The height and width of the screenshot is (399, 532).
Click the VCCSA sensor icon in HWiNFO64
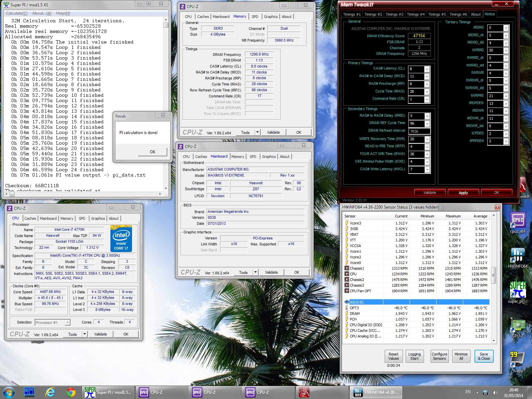point(347,246)
